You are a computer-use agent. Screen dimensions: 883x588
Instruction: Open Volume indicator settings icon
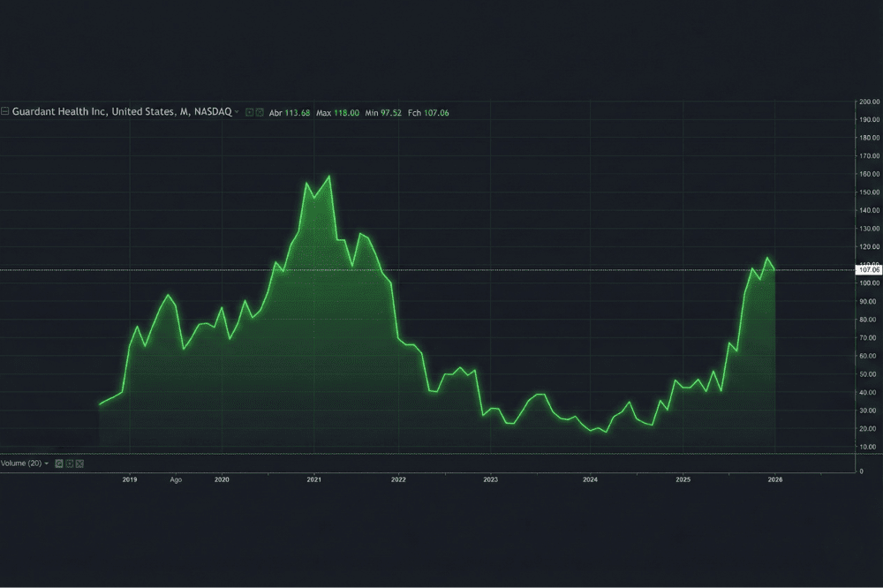pos(70,464)
